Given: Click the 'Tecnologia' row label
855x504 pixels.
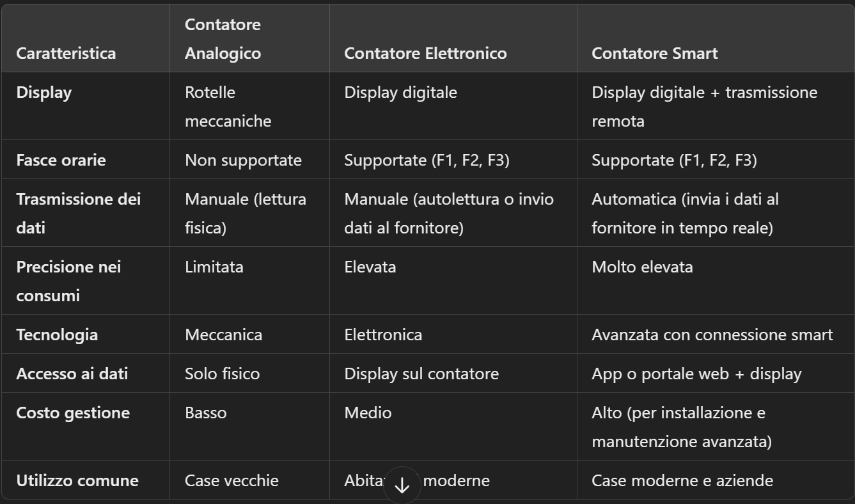Looking at the screenshot, I should click(57, 335).
